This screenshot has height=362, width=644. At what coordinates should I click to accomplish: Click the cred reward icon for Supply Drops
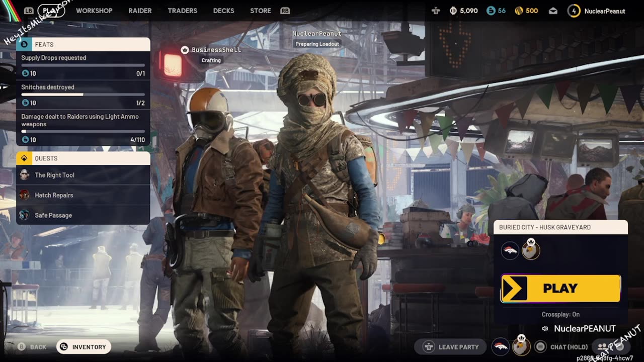[x=25, y=73]
